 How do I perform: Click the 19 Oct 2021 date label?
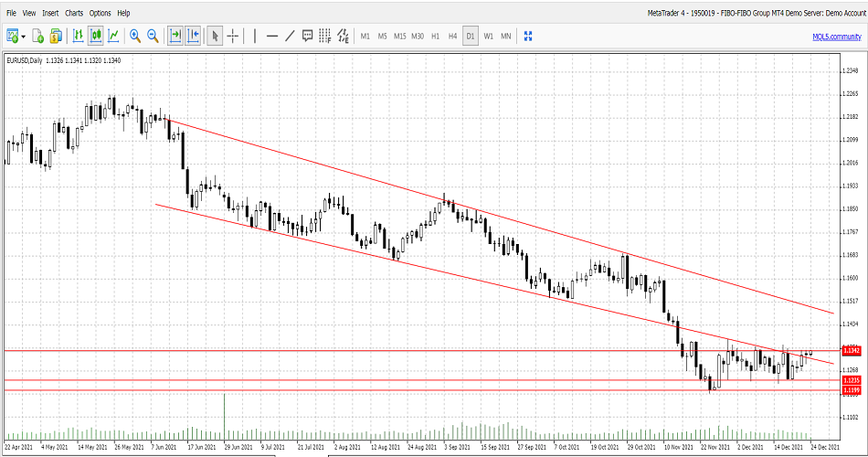(x=605, y=446)
